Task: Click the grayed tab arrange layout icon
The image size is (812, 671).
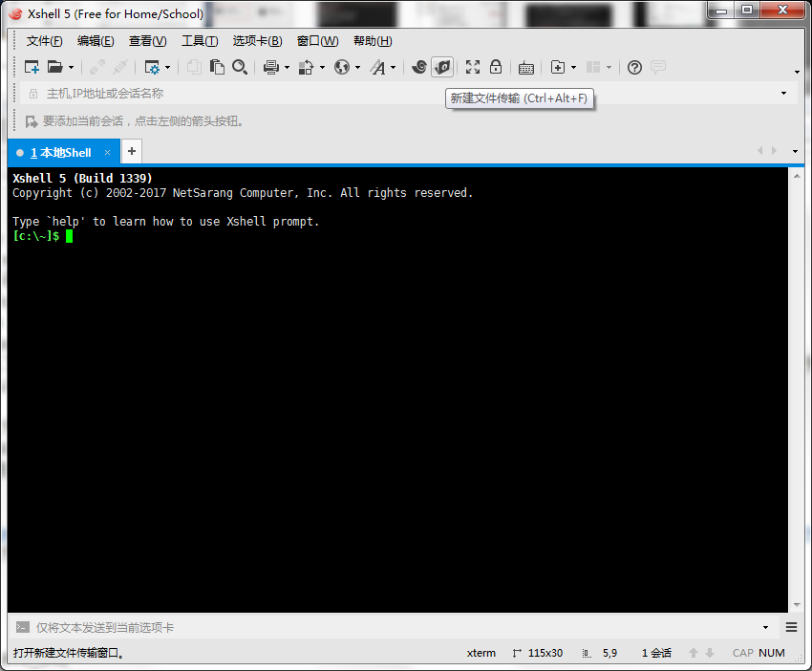Action: pyautogui.click(x=593, y=67)
